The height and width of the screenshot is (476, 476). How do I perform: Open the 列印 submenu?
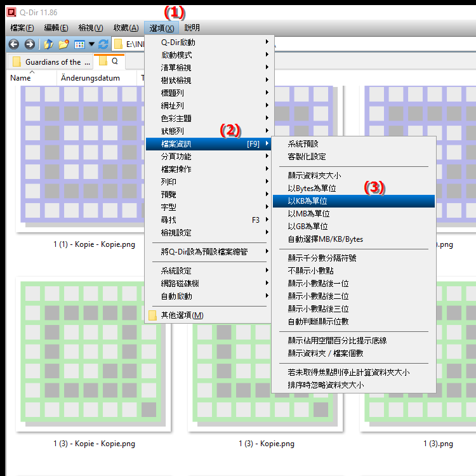tap(209, 182)
